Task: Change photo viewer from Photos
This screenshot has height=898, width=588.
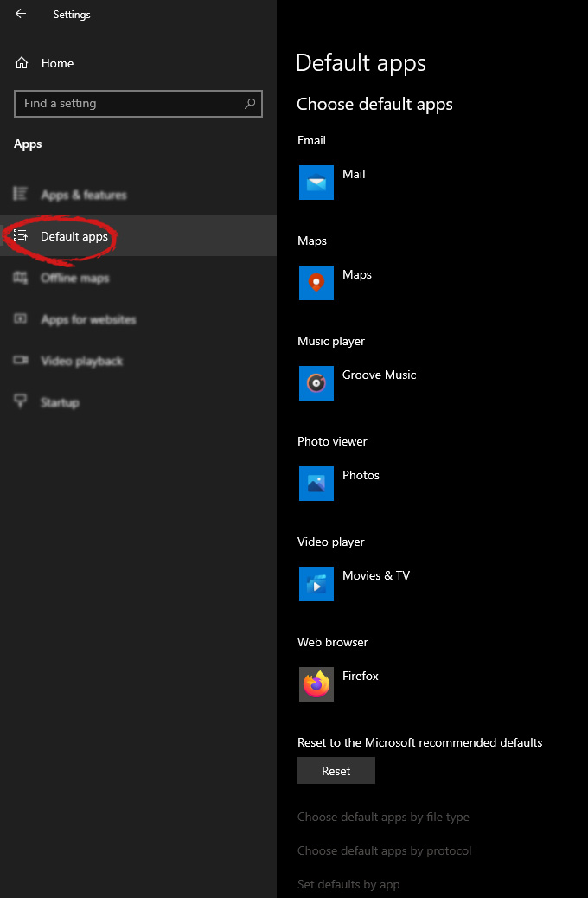Action: [361, 475]
